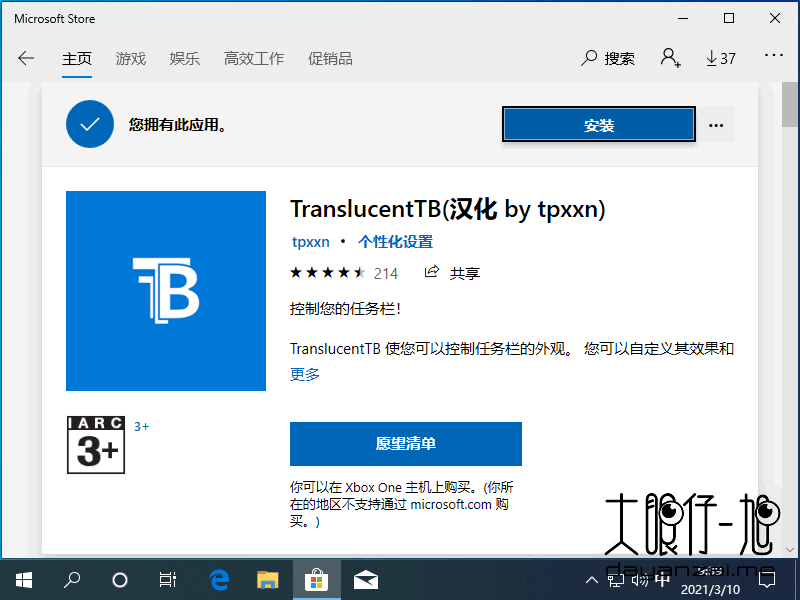Open more options next to 安装 button
This screenshot has width=800, height=600.
coord(716,125)
